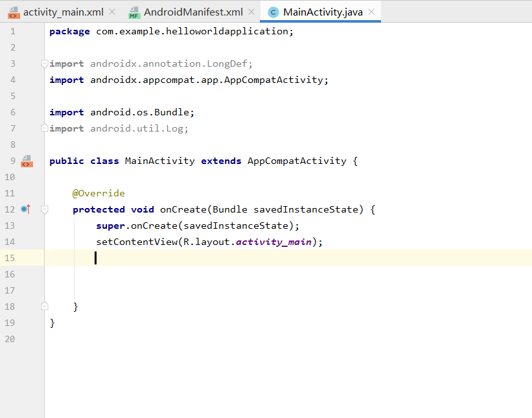Click savedInstanceState parameter on line 12
Viewport: 532px width, 418px height.
click(x=306, y=209)
